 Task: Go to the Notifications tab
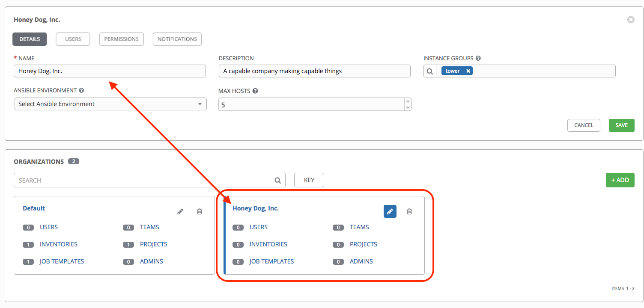(177, 39)
